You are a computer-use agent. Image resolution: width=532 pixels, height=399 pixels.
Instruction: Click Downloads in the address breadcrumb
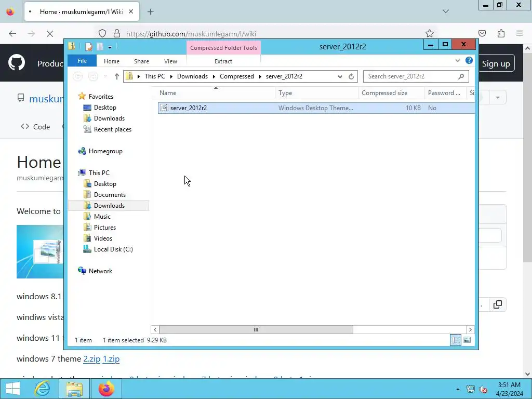pos(192,76)
